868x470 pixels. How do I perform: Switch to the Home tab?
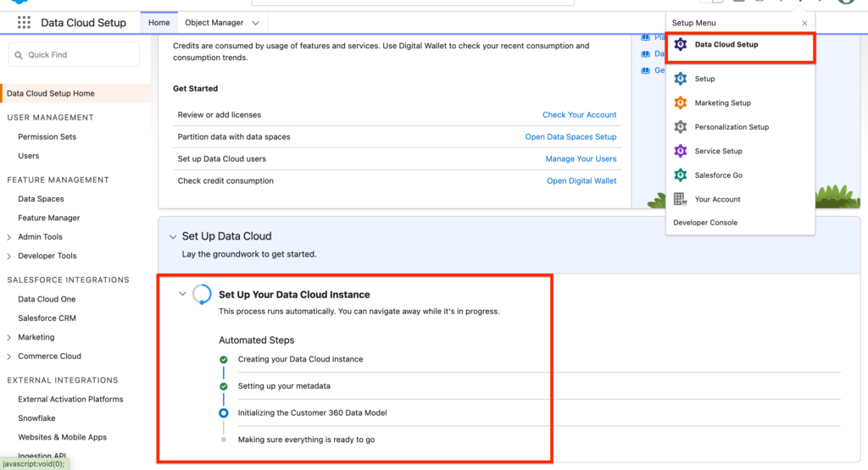click(x=159, y=23)
